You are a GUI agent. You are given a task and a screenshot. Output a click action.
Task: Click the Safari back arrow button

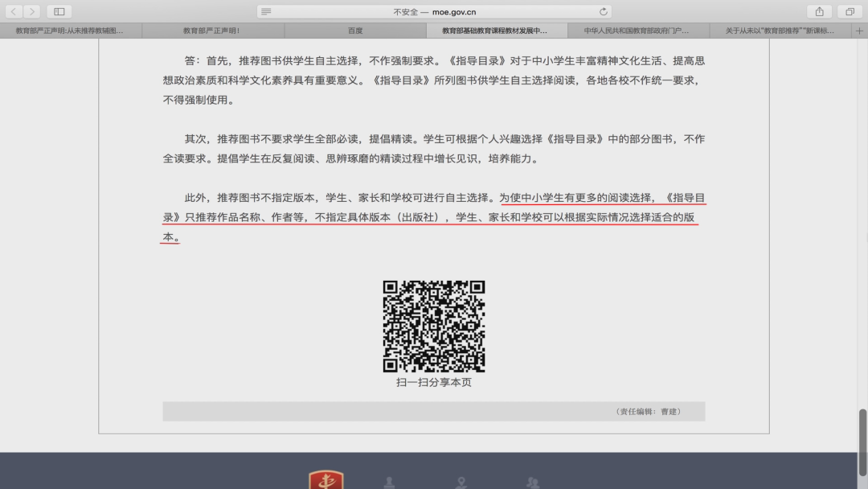point(14,11)
